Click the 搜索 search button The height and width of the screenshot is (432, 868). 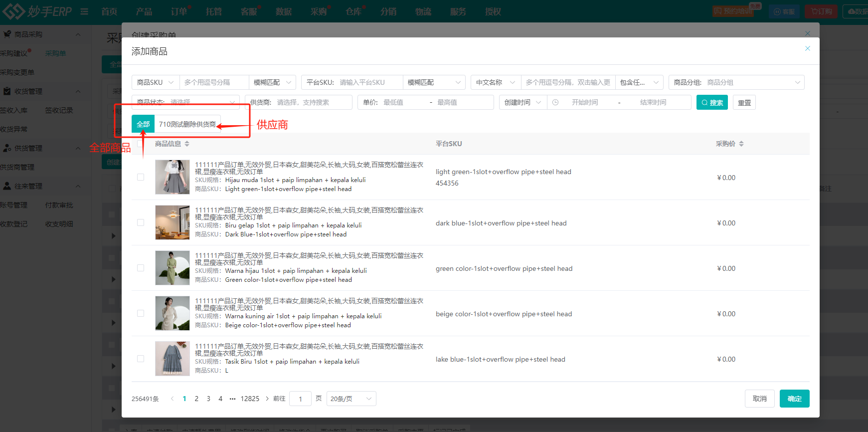coord(712,102)
